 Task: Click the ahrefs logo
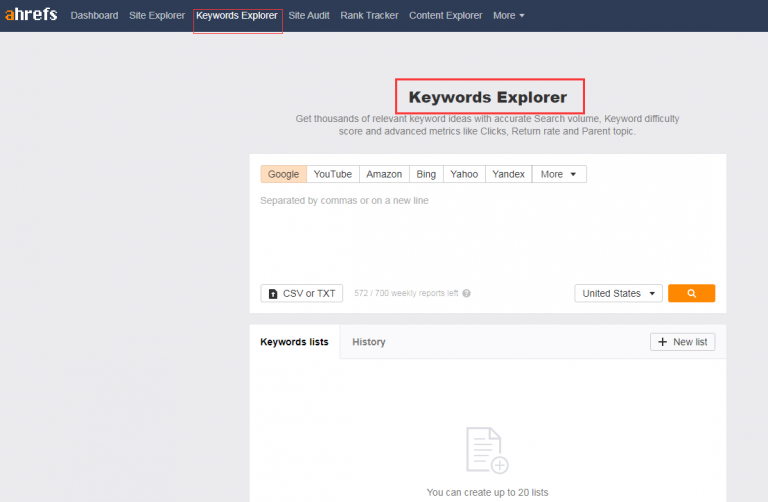[x=31, y=14]
